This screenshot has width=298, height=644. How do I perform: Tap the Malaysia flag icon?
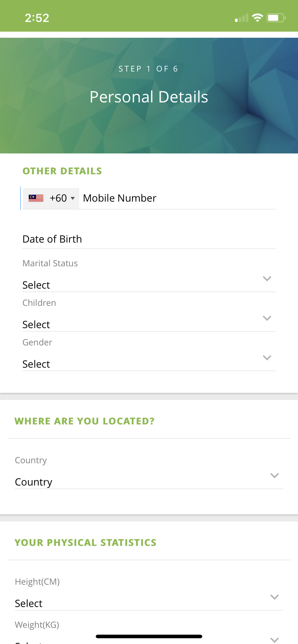click(36, 198)
